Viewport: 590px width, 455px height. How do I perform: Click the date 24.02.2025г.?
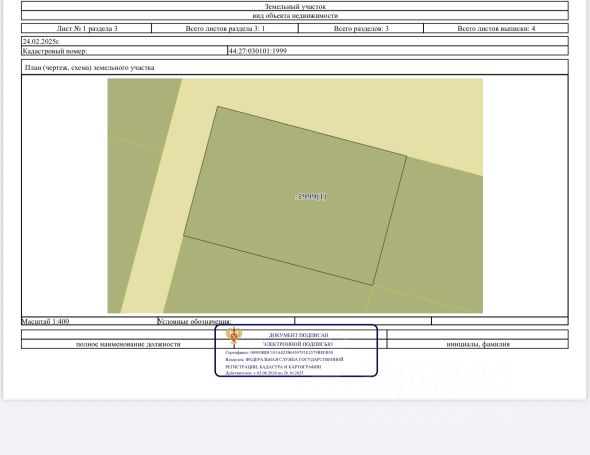(41, 41)
